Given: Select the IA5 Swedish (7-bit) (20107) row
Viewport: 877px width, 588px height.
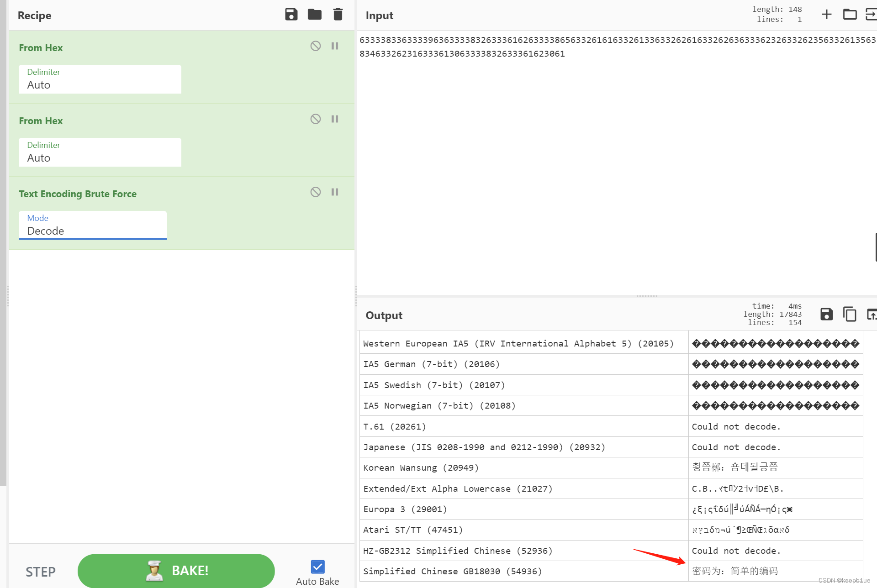Looking at the screenshot, I should pyautogui.click(x=611, y=385).
